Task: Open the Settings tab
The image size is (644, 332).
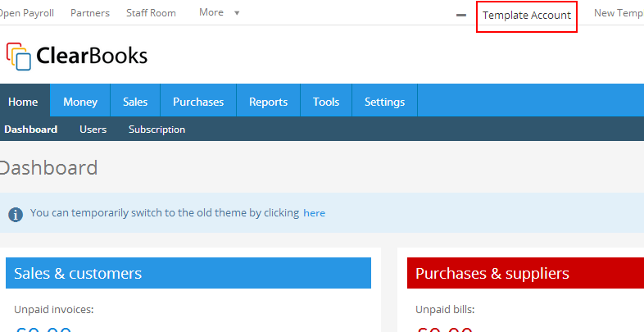Action: click(x=384, y=102)
